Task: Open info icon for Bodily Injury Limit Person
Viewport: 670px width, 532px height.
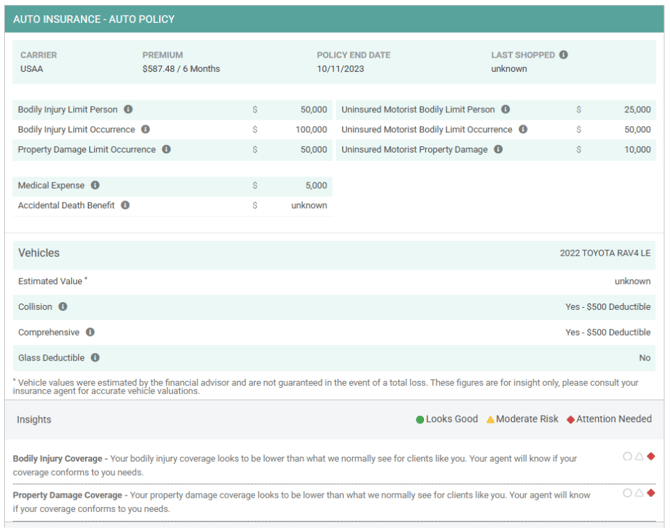Action: pos(128,109)
